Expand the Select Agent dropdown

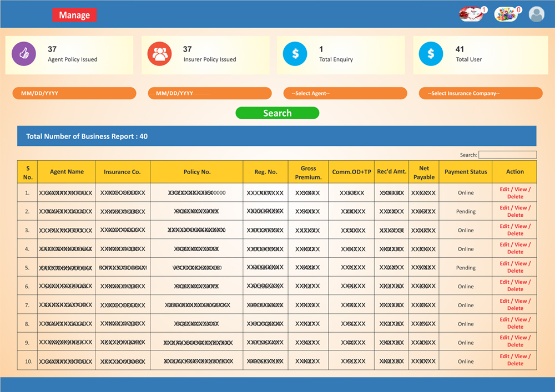pyautogui.click(x=345, y=93)
